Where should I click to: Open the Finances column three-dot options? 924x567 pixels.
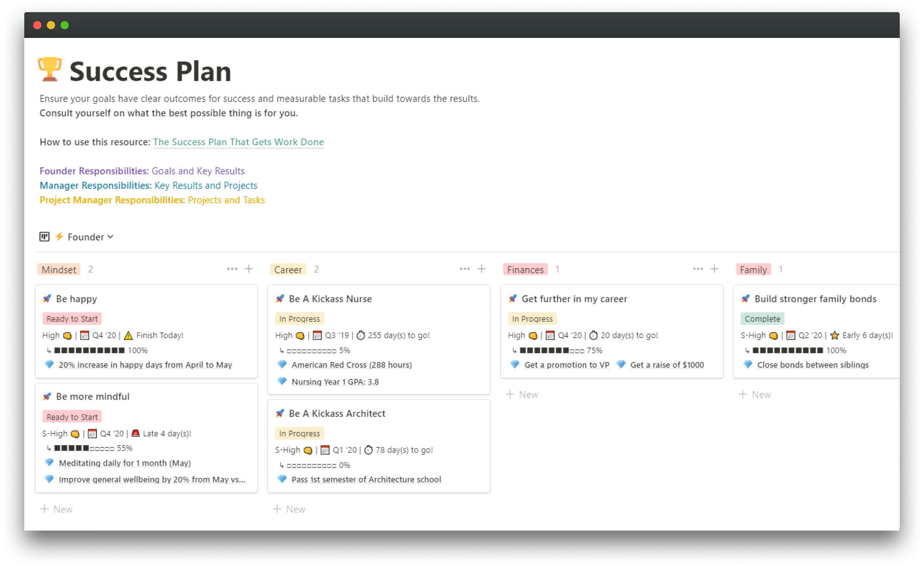click(x=698, y=269)
